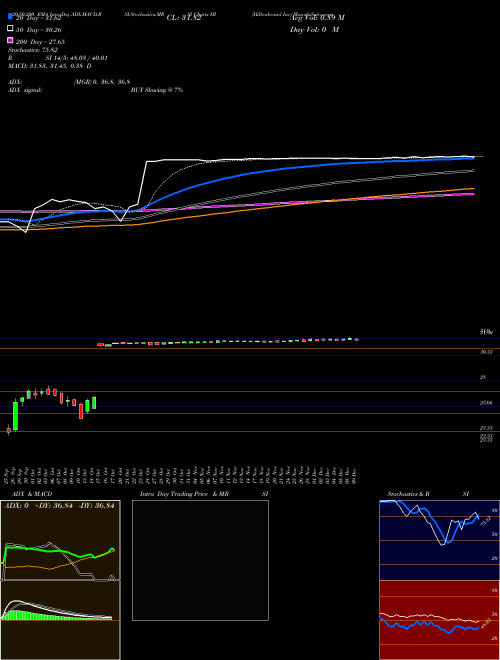Click the 'Day Vol: 0 M' text

click(x=314, y=29)
